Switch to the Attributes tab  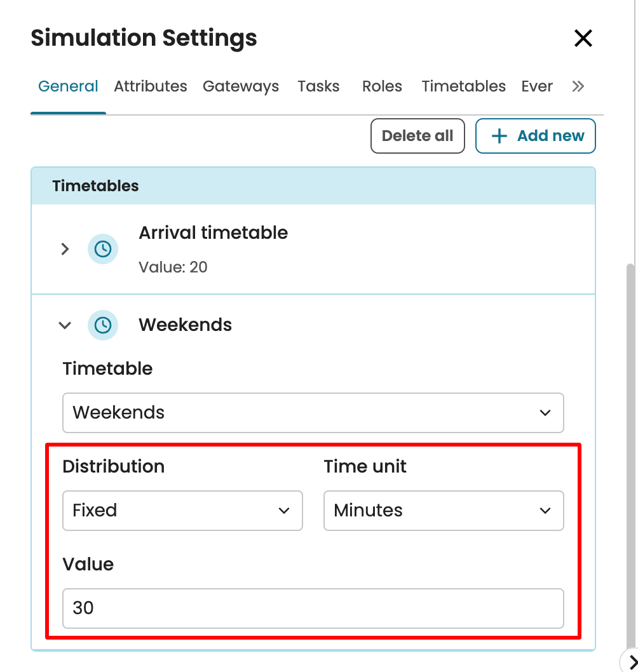click(x=151, y=86)
